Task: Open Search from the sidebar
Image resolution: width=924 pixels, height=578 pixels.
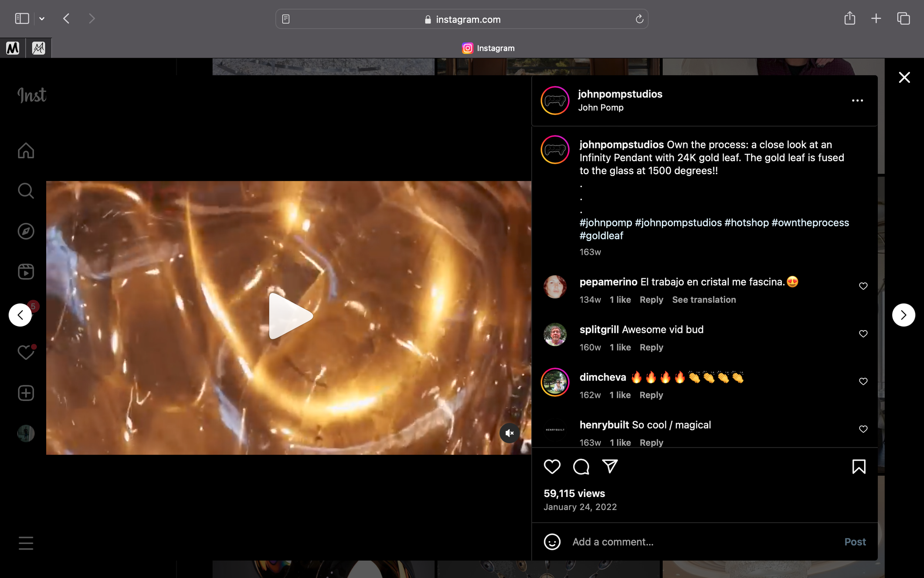Action: [26, 190]
